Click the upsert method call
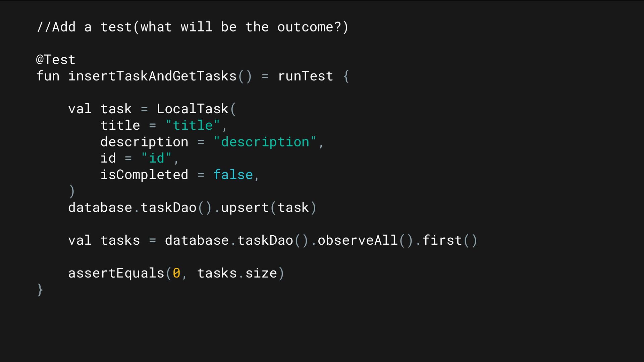The height and width of the screenshot is (362, 644). [x=245, y=207]
